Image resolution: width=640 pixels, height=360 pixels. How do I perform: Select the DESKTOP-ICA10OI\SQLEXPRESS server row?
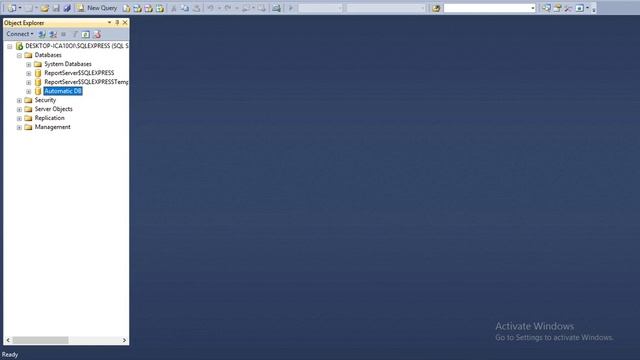[77, 46]
